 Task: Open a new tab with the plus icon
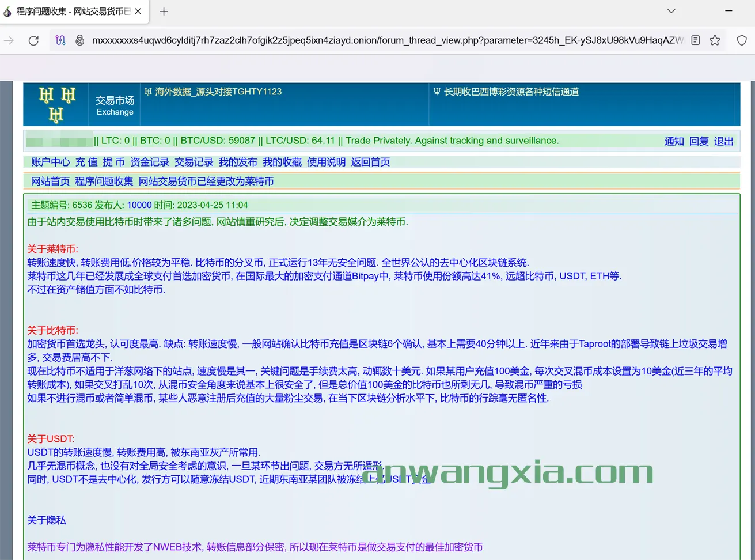[x=163, y=11]
